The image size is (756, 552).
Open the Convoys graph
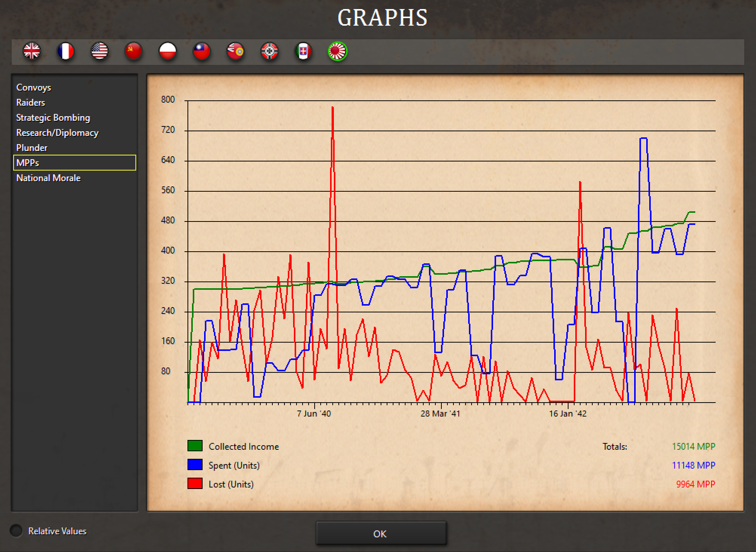coord(75,88)
